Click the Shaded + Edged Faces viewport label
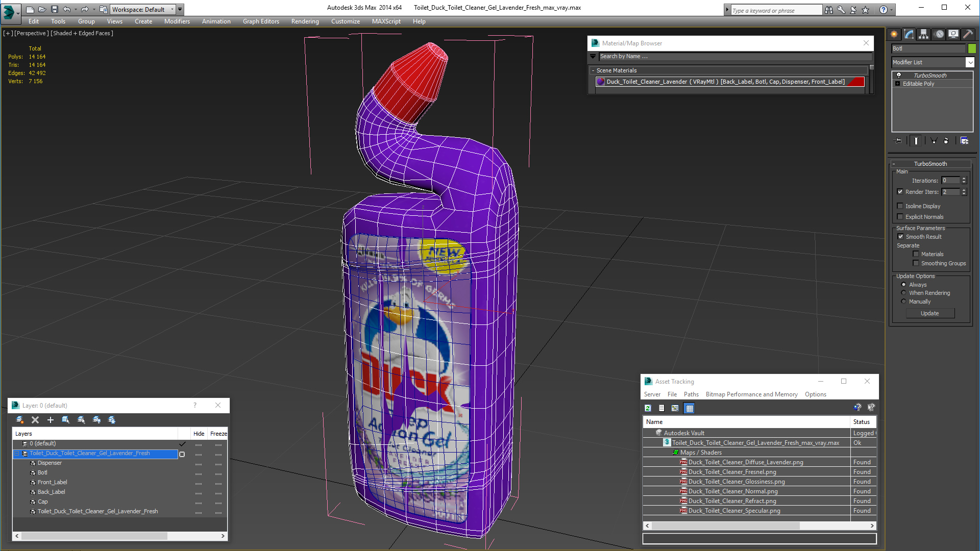 (82, 33)
